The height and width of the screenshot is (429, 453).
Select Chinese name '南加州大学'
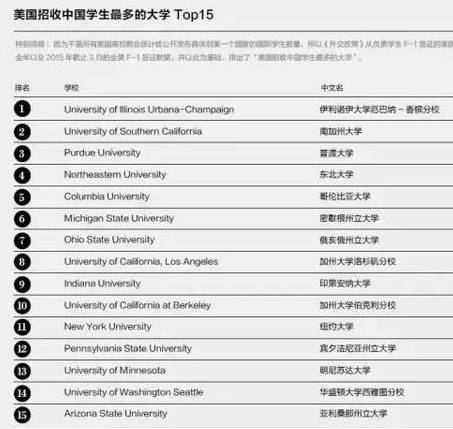click(341, 131)
